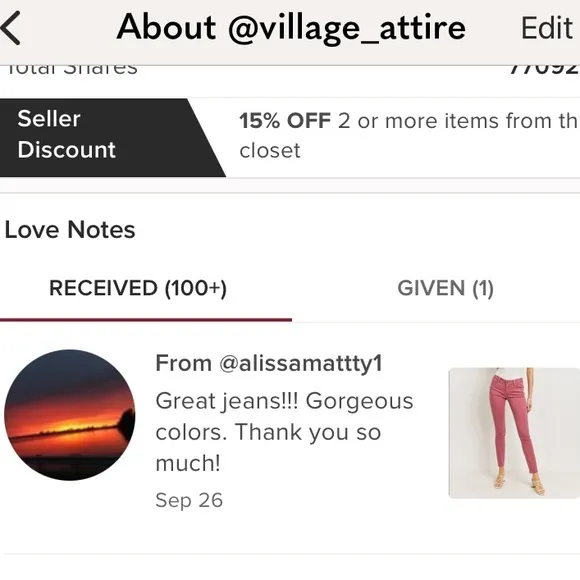Image resolution: width=580 pixels, height=580 pixels.
Task: Tap the total shares count number
Action: [x=544, y=70]
